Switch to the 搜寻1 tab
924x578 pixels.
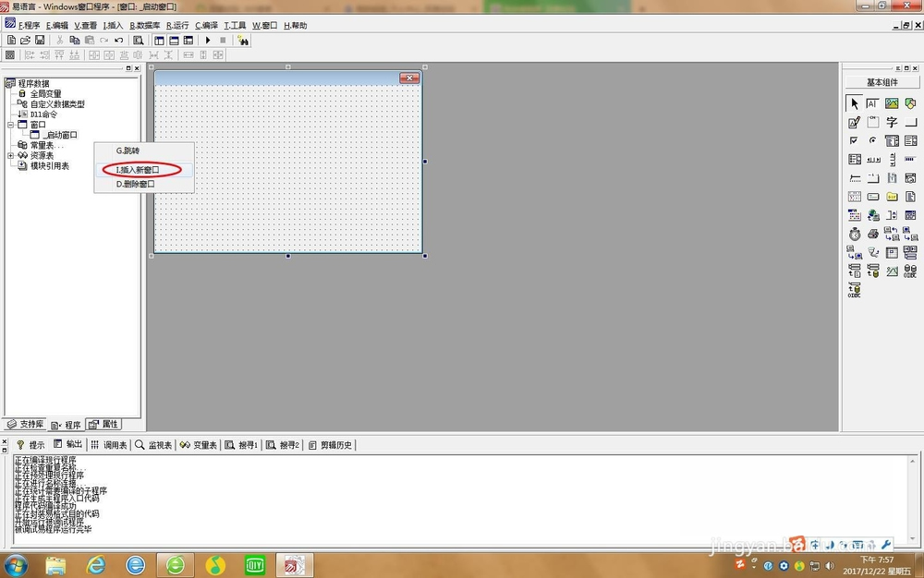241,445
